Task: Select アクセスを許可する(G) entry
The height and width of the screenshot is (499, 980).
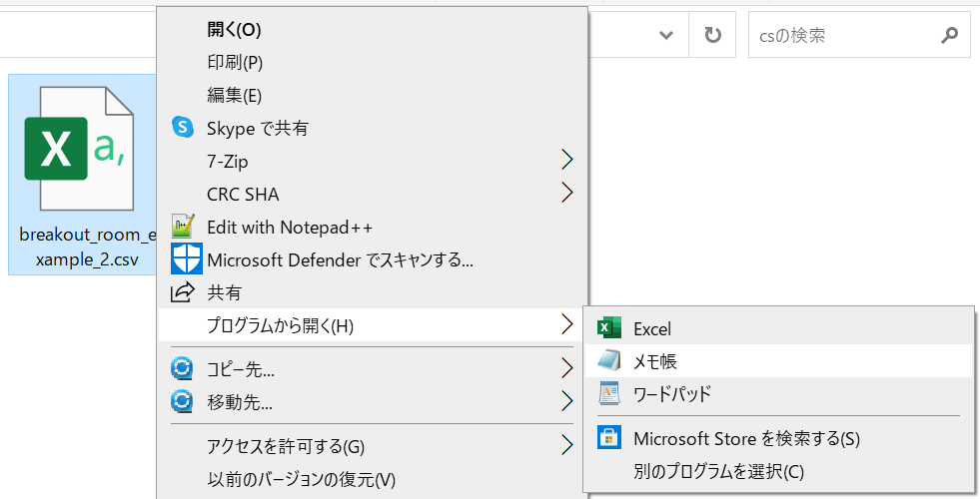Action: click(373, 446)
